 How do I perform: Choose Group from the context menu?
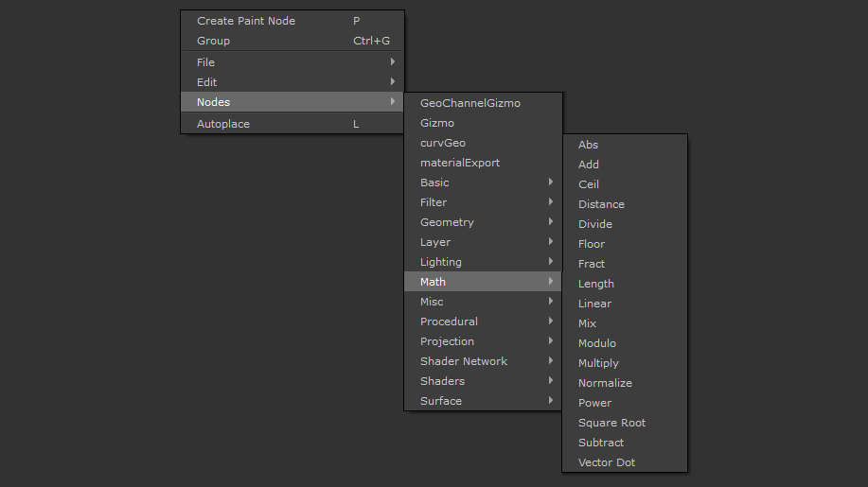(x=214, y=41)
